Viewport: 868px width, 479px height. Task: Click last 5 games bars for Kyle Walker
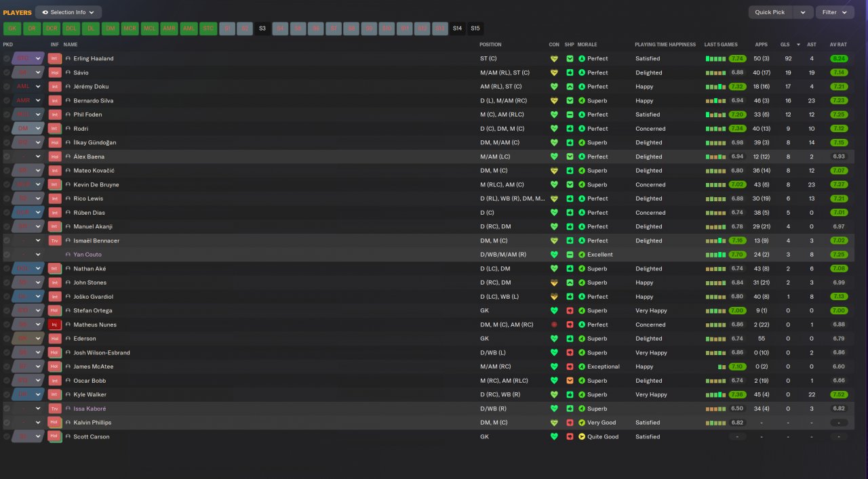716,394
